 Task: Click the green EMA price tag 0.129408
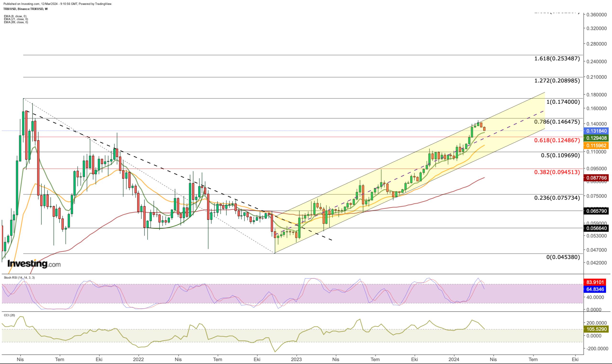click(596, 138)
